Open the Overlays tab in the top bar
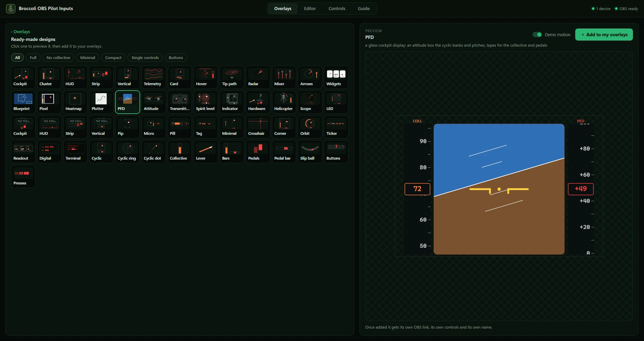Image resolution: width=644 pixels, height=341 pixels. [x=283, y=9]
